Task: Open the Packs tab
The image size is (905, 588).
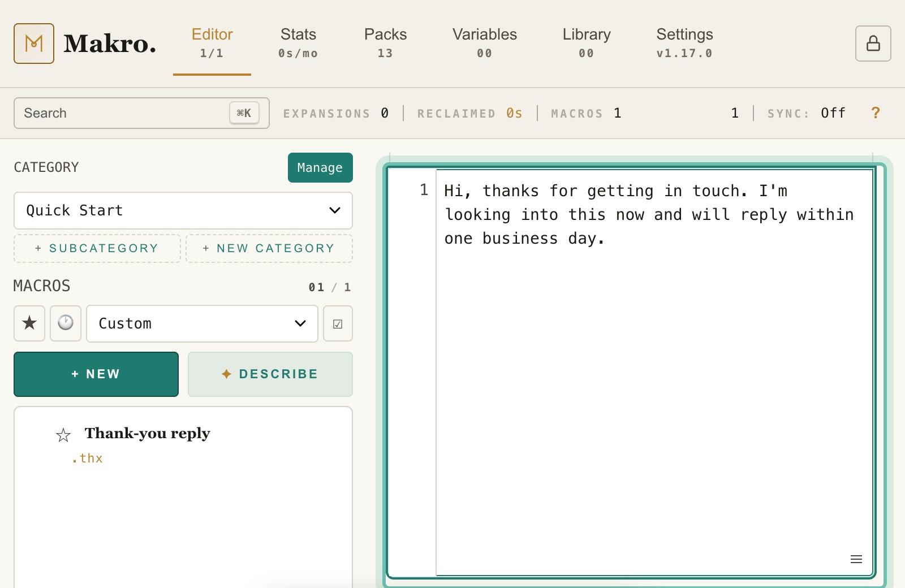Action: (385, 43)
